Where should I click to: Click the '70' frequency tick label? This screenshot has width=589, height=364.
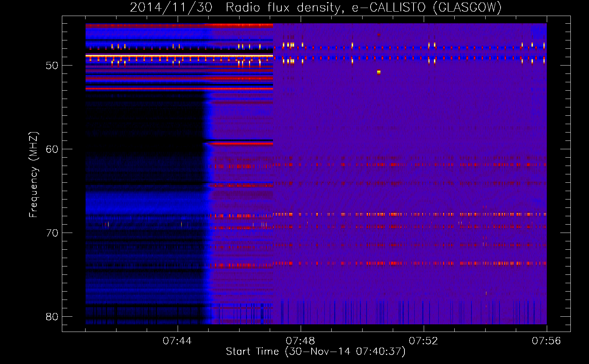coord(52,233)
